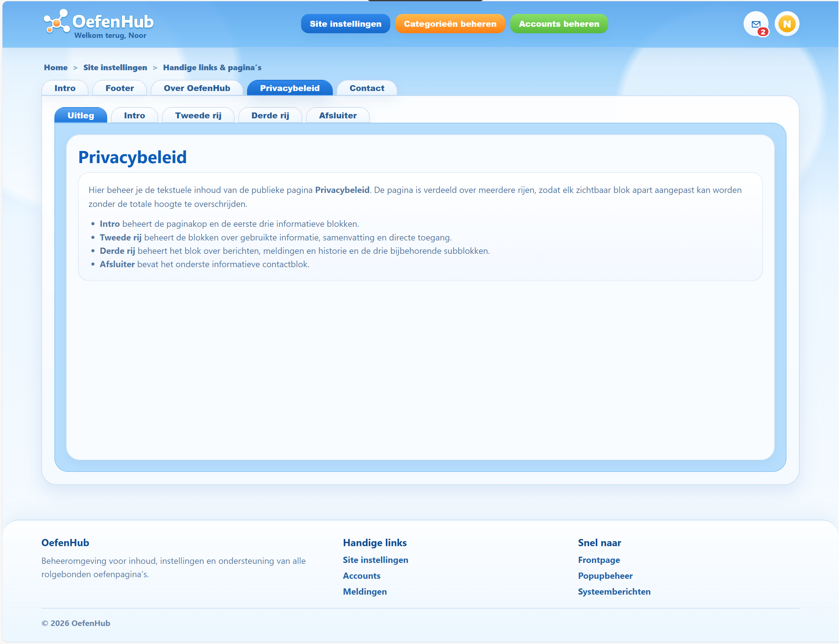Image resolution: width=839 pixels, height=644 pixels.
Task: Click the 'Tweede rij beheert de blokken' bullet
Action: click(x=275, y=237)
